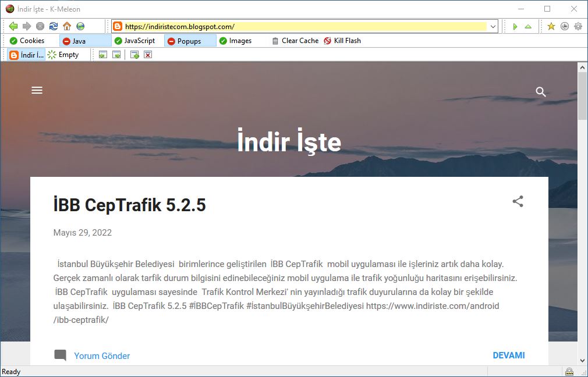Open History with the clock icon
This screenshot has height=377, width=588.
(x=564, y=26)
